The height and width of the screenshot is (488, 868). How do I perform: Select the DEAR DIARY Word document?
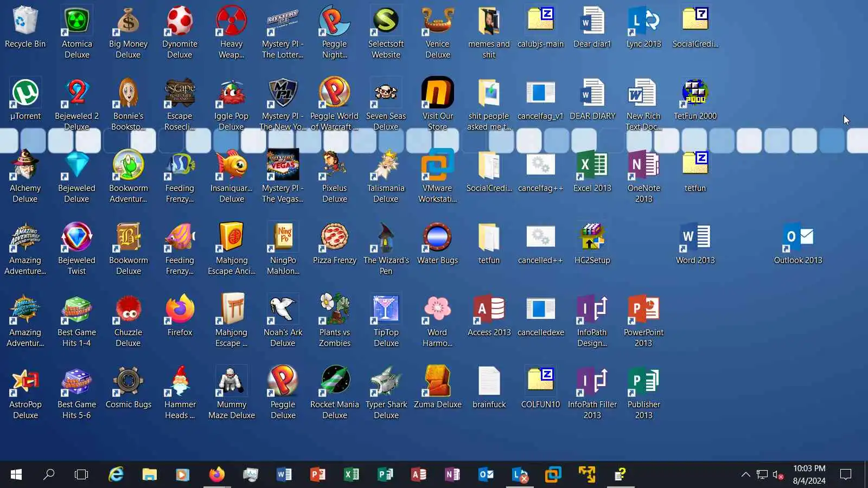592,99
